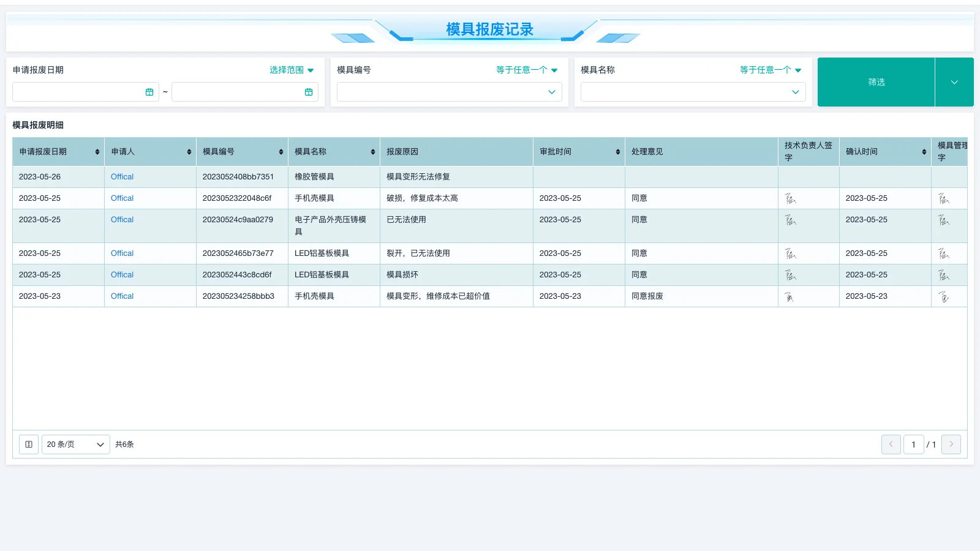
Task: Sort the 审批时间 column
Action: tap(617, 151)
